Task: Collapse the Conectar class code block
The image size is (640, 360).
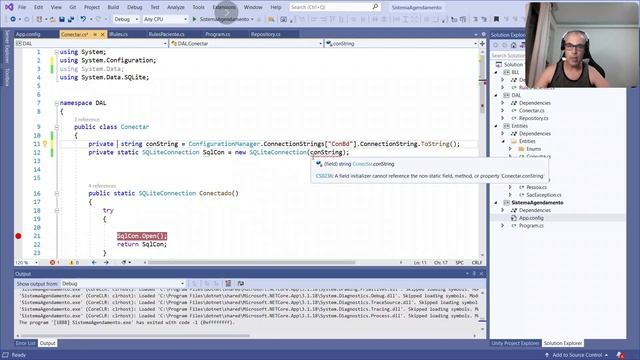Action: click(56, 127)
